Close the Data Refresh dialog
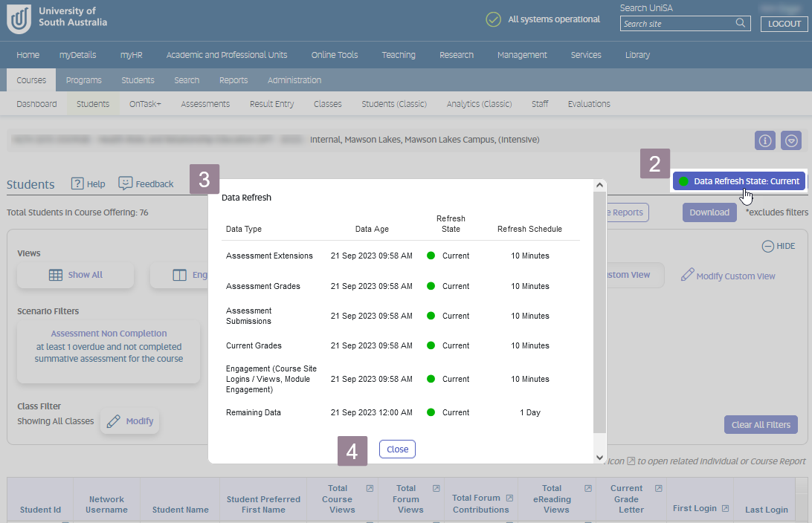812x523 pixels. point(397,449)
